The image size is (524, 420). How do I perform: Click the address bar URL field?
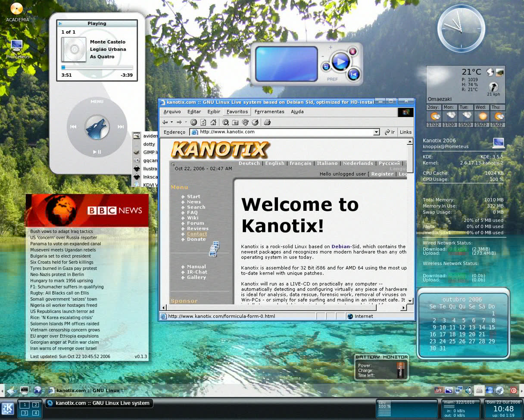(284, 132)
